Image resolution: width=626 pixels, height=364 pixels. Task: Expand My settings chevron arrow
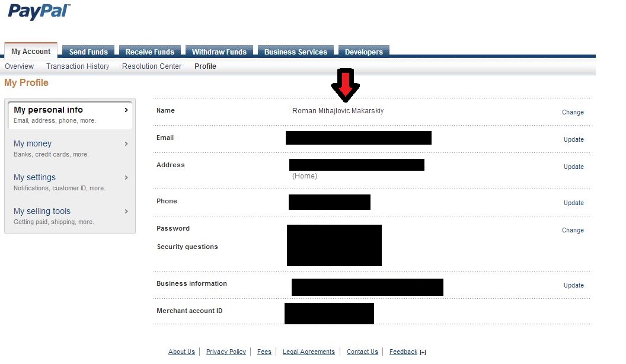point(126,178)
